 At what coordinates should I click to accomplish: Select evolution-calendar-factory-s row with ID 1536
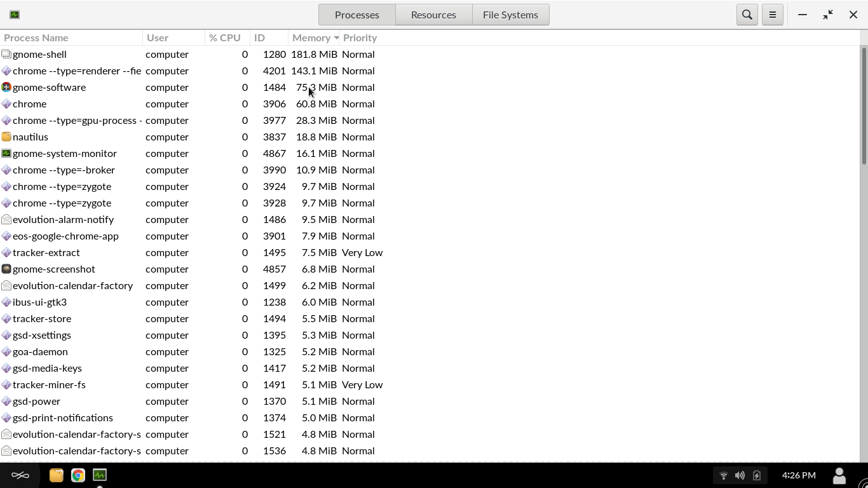pos(430,451)
